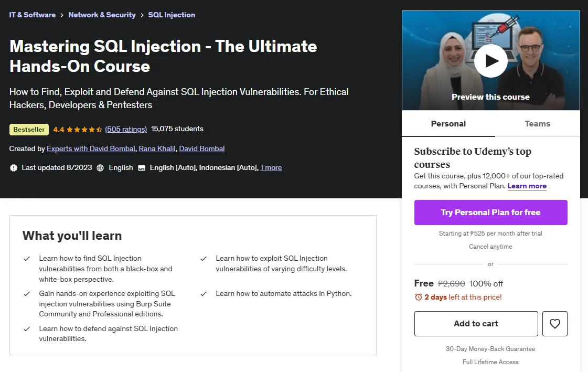Click the closed captions icon
This screenshot has width=588, height=372.
click(x=142, y=168)
